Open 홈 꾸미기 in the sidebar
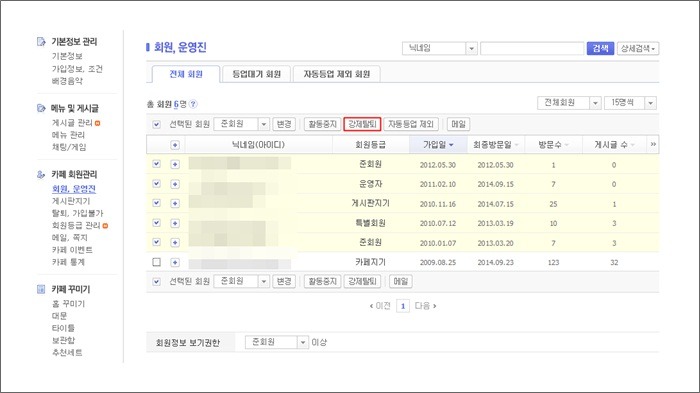 68,304
